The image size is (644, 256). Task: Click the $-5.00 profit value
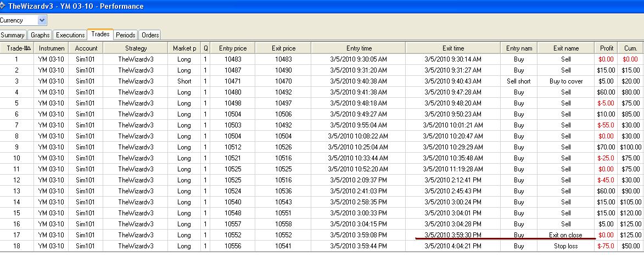tap(606, 103)
